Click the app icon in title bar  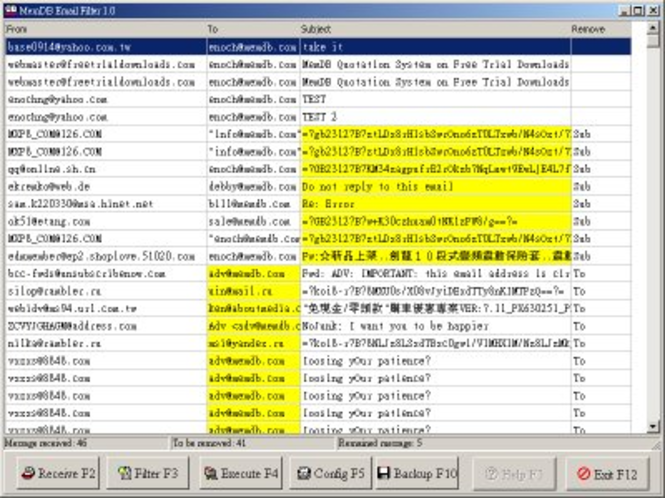coord(11,10)
